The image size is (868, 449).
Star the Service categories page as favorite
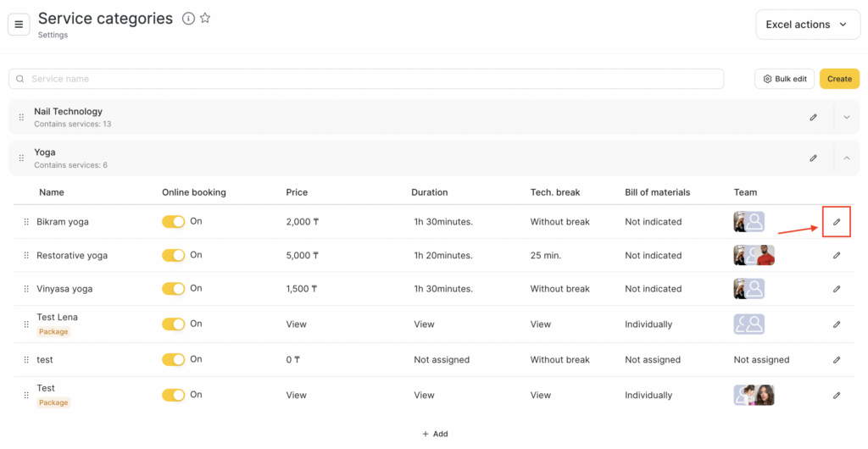pos(205,19)
